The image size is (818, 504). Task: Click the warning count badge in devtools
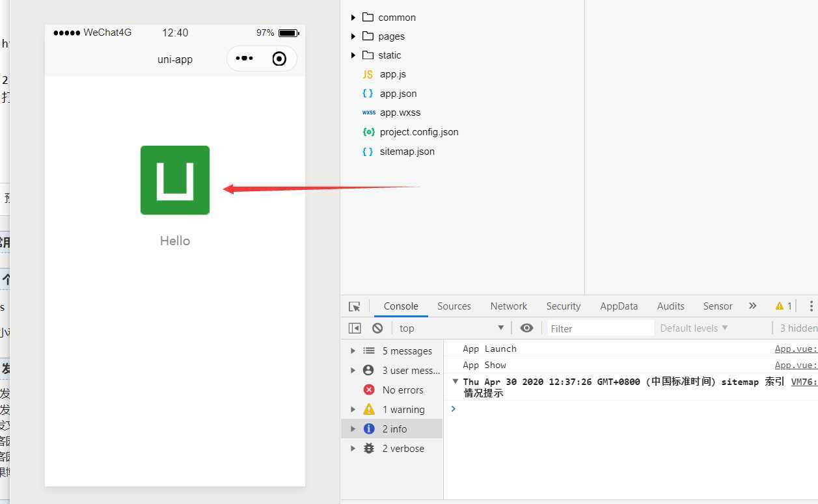tap(784, 306)
